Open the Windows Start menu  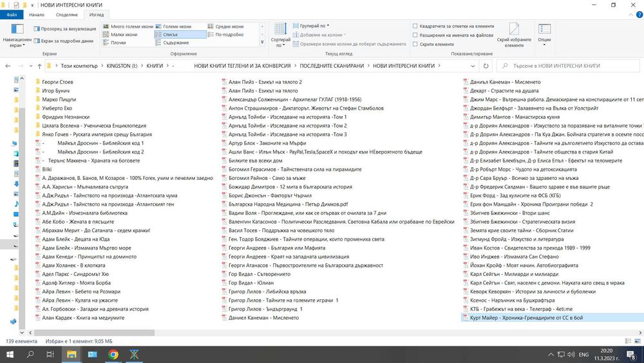pyautogui.click(x=10, y=355)
